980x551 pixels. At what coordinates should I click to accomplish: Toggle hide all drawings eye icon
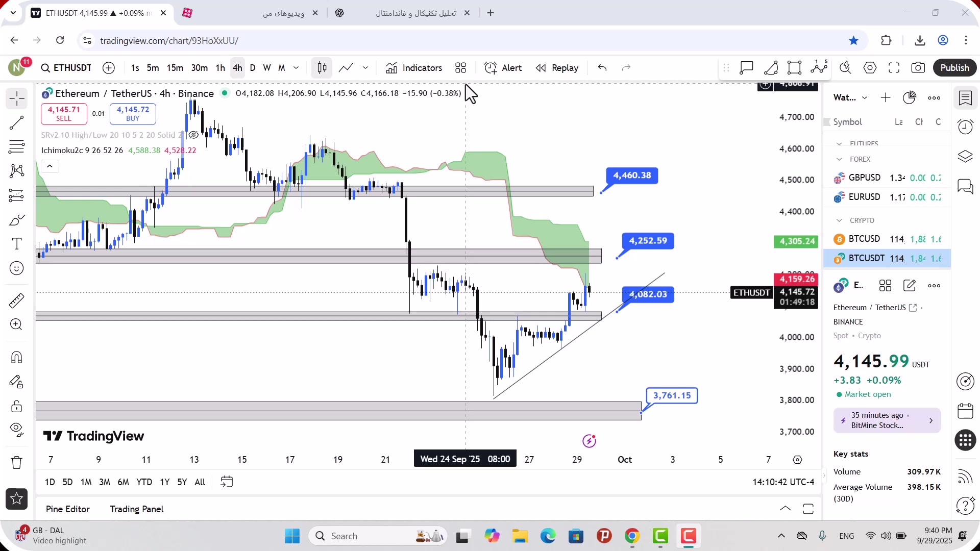17,430
